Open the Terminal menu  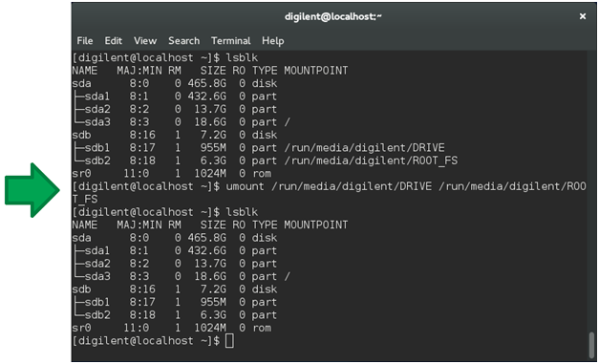(231, 40)
